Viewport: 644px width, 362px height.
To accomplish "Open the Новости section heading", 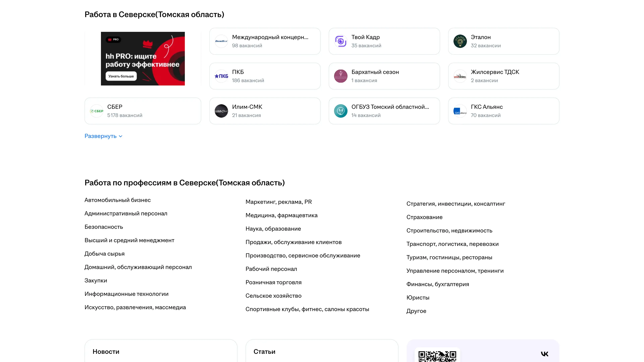I will (106, 352).
